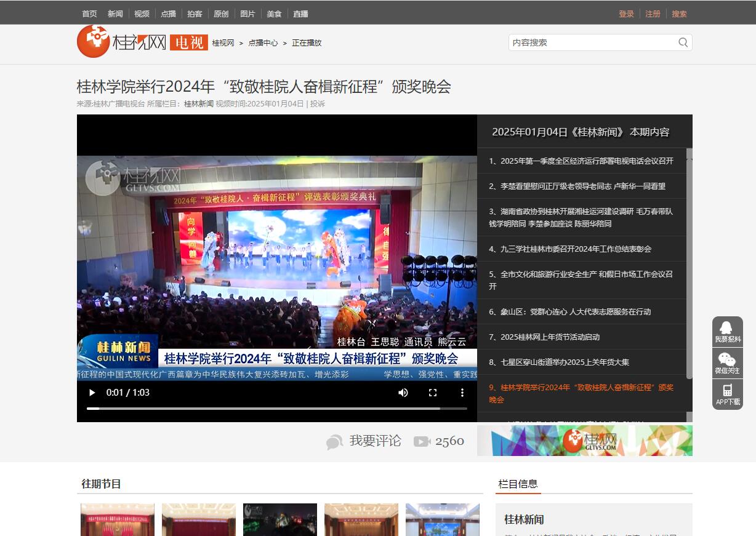The image size is (756, 536).
Task: Click the 内容搜索 search input field
Action: coord(591,42)
